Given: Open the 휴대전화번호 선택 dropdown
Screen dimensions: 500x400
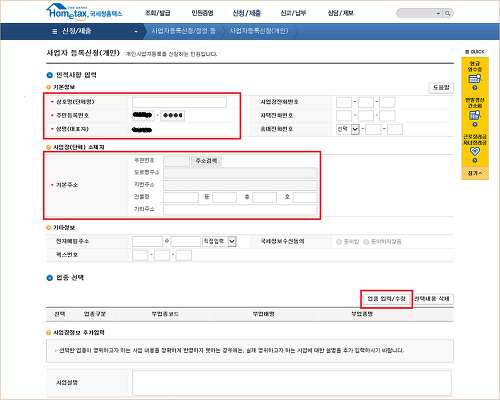Looking at the screenshot, I should 348,129.
